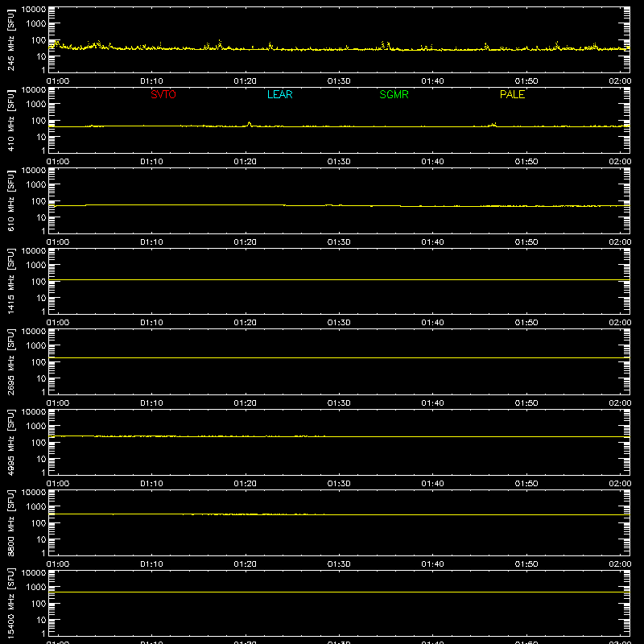This screenshot has width=644, height=644.
Task: Click the 2695 MHz [SFU] axis title
Action: 11,361
